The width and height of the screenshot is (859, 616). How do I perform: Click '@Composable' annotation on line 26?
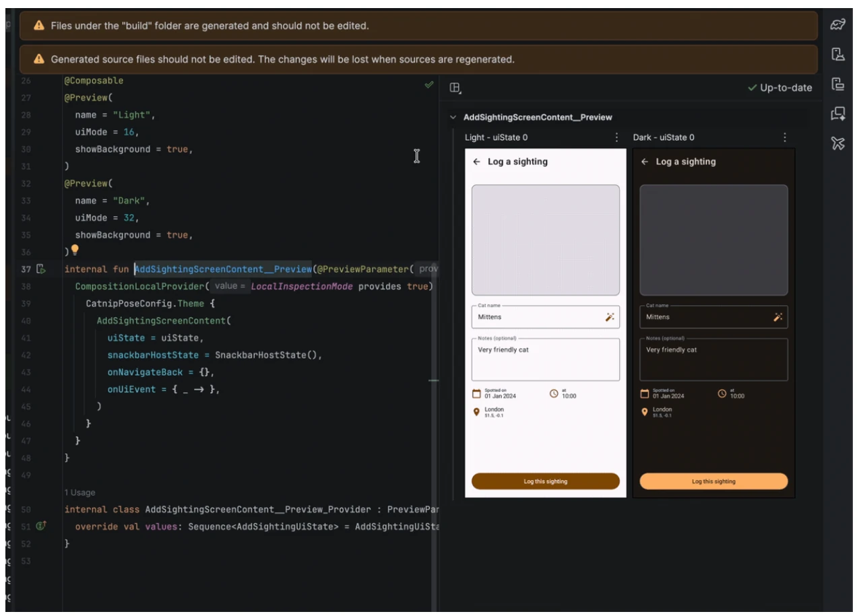[94, 81]
